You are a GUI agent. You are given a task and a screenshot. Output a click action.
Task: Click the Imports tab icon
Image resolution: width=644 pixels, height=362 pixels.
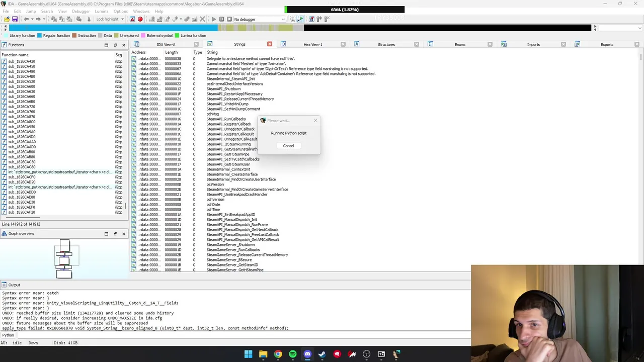point(504,44)
